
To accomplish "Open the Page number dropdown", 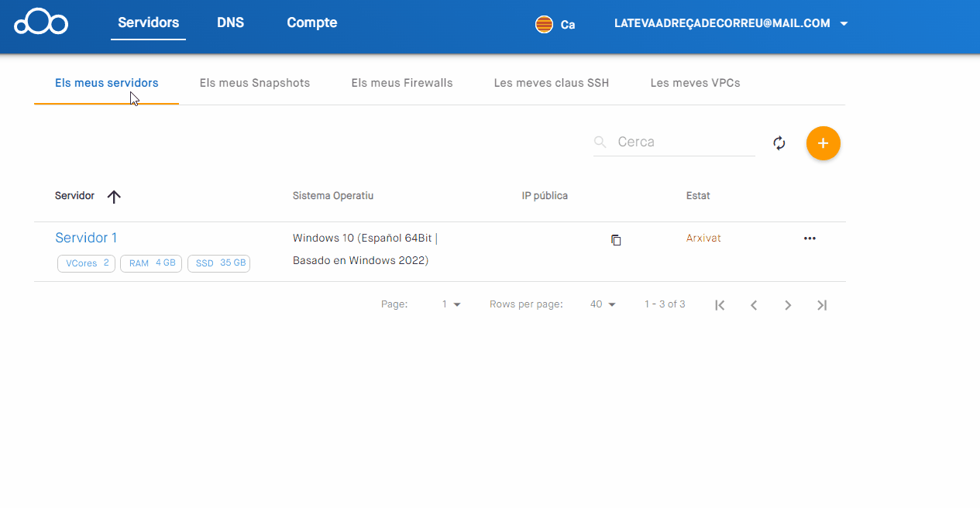I will pyautogui.click(x=451, y=305).
